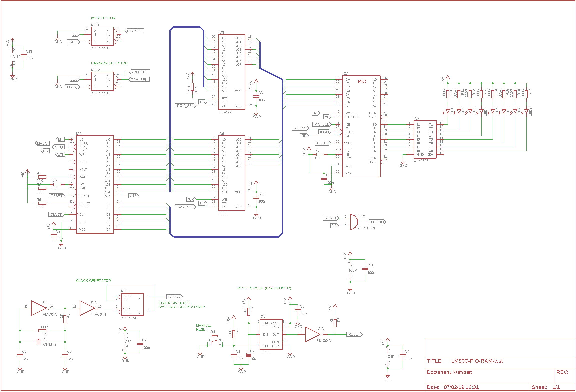Select the A15 label at IC1 output
576x392 pixels.
133,196
